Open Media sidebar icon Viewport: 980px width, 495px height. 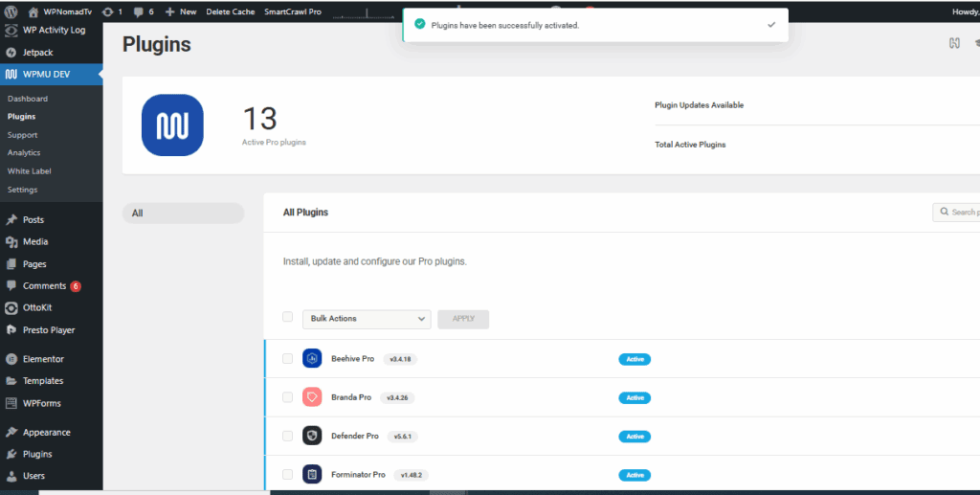pyautogui.click(x=11, y=242)
